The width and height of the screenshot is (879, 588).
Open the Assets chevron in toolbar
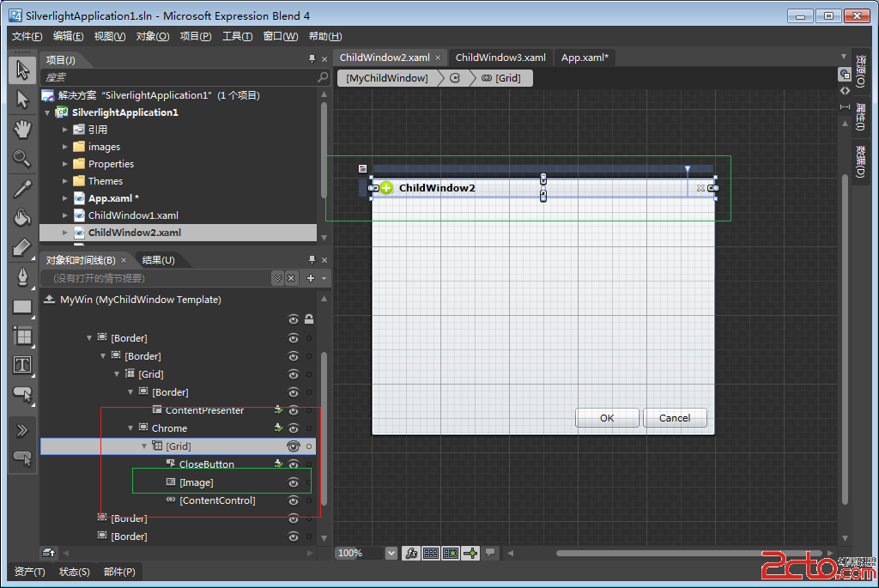click(22, 431)
